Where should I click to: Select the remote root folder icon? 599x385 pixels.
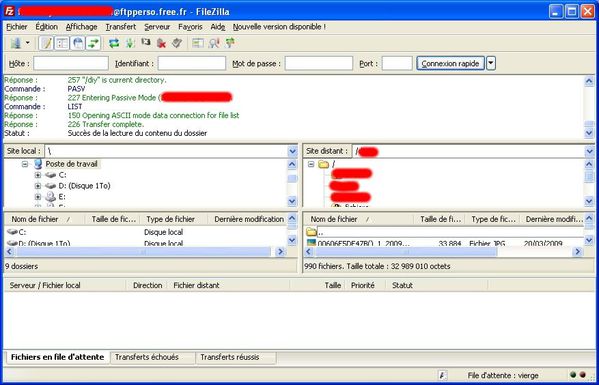[x=324, y=164]
